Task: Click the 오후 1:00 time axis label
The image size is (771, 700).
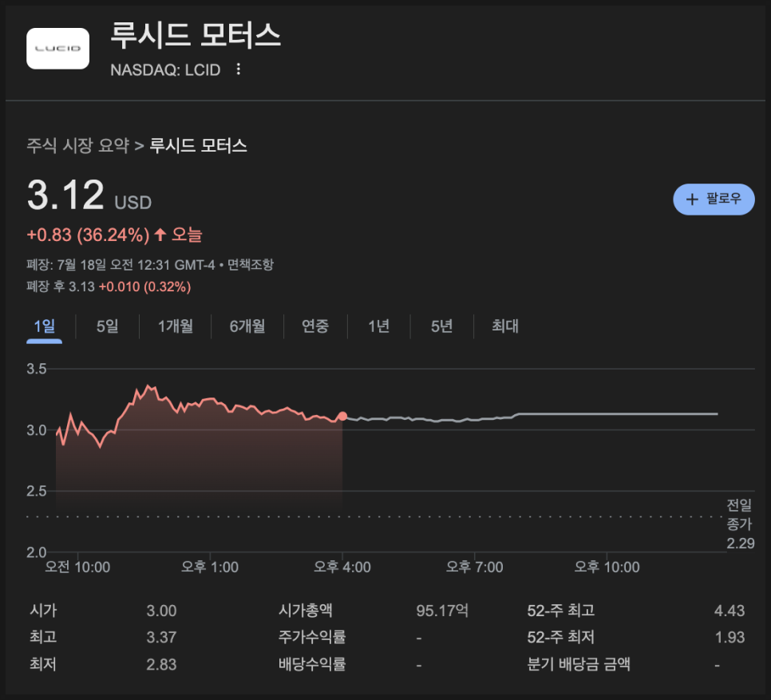Action: [x=210, y=568]
